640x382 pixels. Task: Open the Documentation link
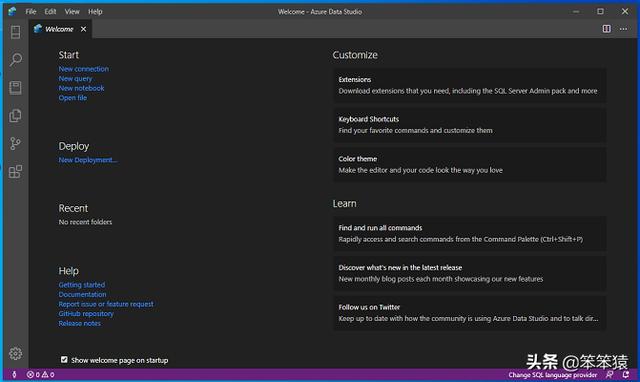tap(82, 294)
